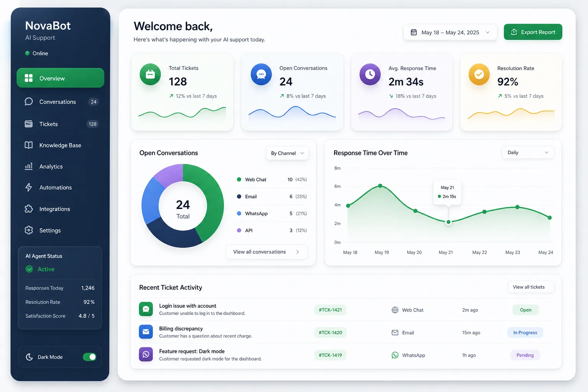Click the View all tickets button
This screenshot has width=588, height=392.
tap(530, 287)
